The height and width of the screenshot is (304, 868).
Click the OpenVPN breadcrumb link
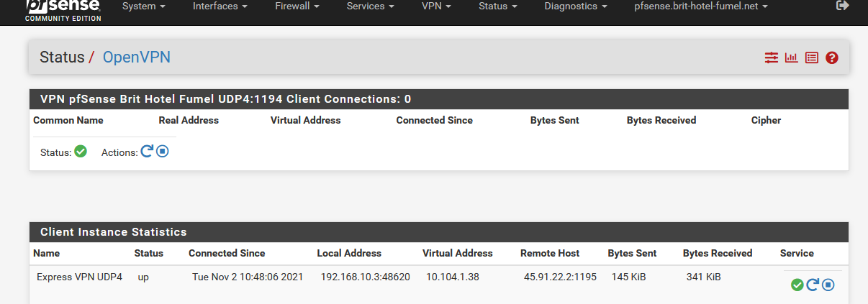[x=137, y=57]
